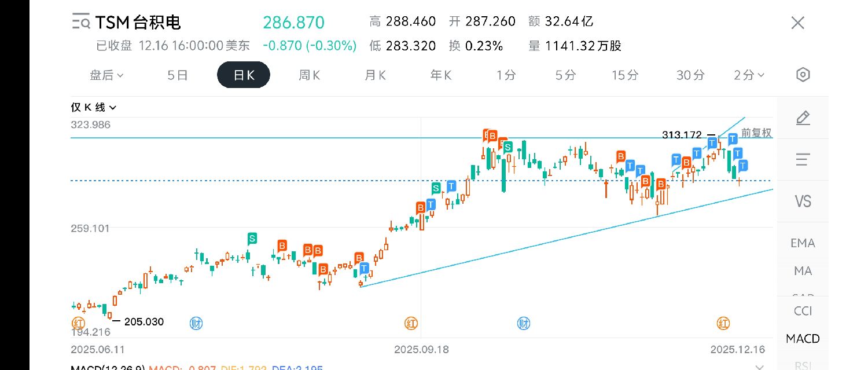
Task: Toggle the MA indicator overlay
Action: (803, 271)
